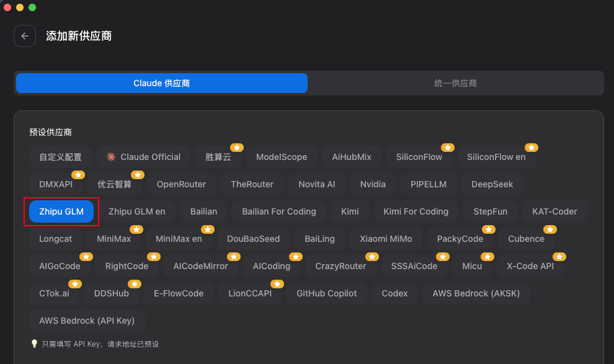Choose Kimi For Coding

coord(416,211)
